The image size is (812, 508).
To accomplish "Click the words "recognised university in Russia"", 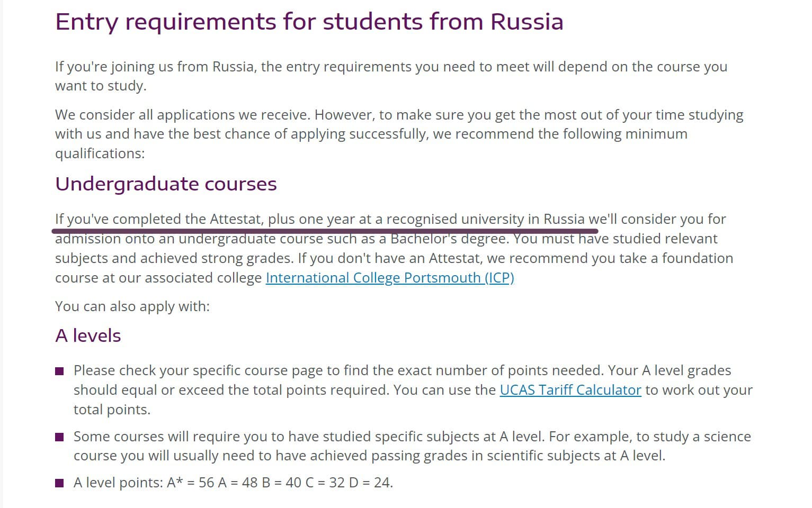I will click(485, 219).
